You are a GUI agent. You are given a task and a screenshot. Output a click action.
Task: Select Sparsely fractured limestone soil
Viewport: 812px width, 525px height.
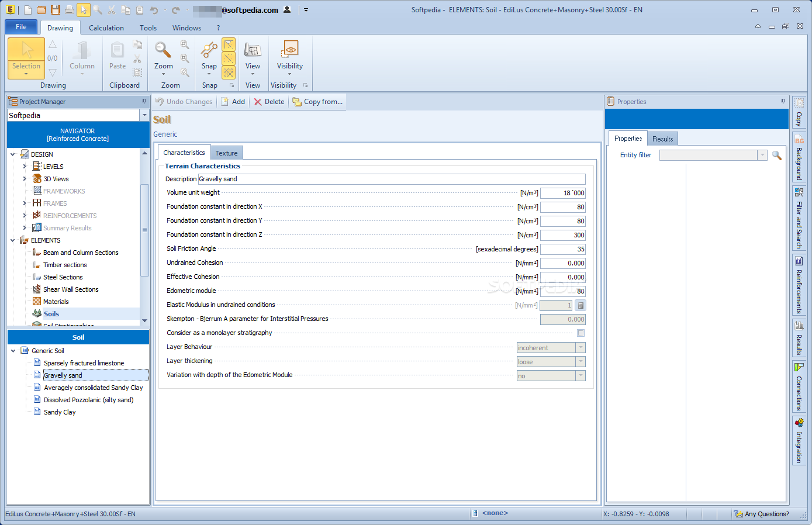(84, 363)
